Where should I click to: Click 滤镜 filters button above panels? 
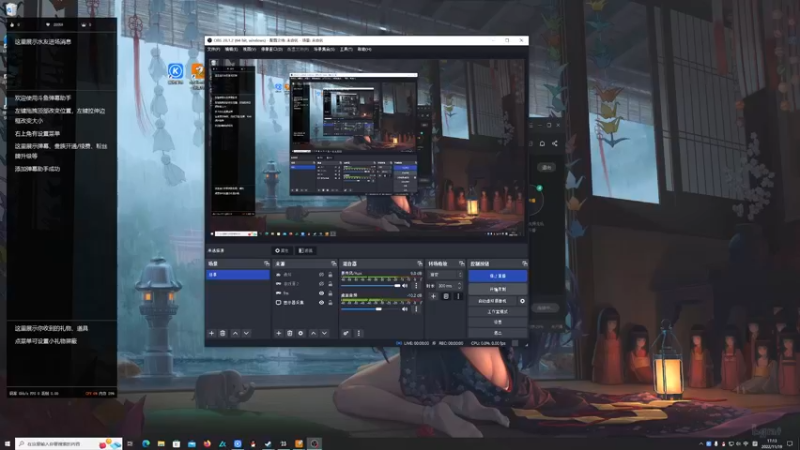pyautogui.click(x=306, y=251)
